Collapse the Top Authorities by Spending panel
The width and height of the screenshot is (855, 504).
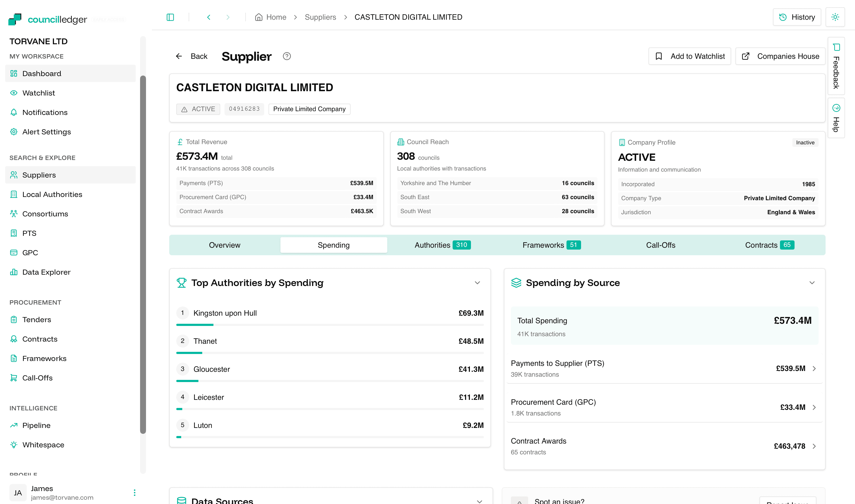click(477, 282)
